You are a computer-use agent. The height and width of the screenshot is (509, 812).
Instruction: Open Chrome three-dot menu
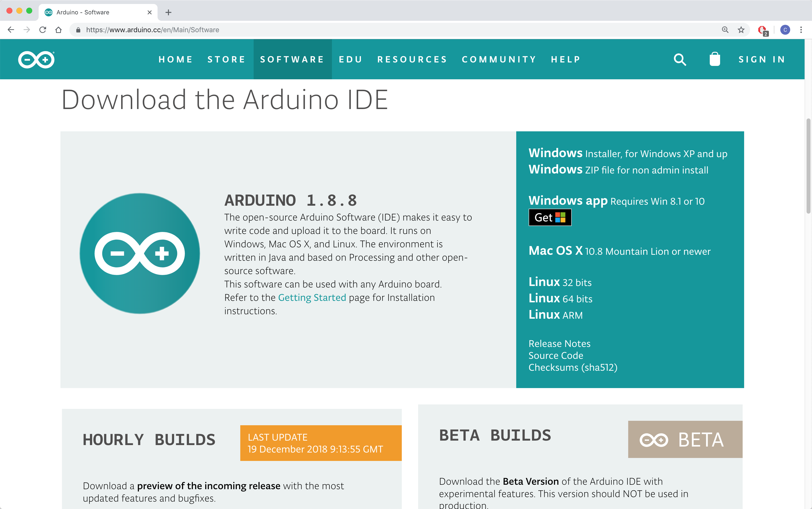point(801,30)
